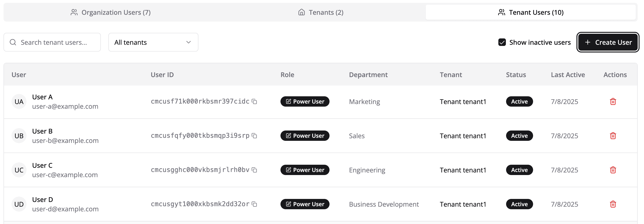The image size is (644, 224).
Task: Copy User D's user ID
Action: point(254,204)
